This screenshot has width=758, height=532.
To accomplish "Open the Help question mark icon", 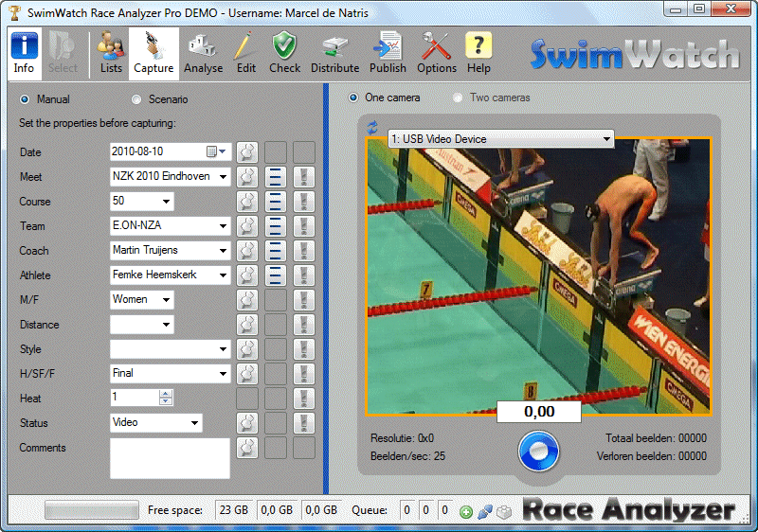I will [478, 53].
